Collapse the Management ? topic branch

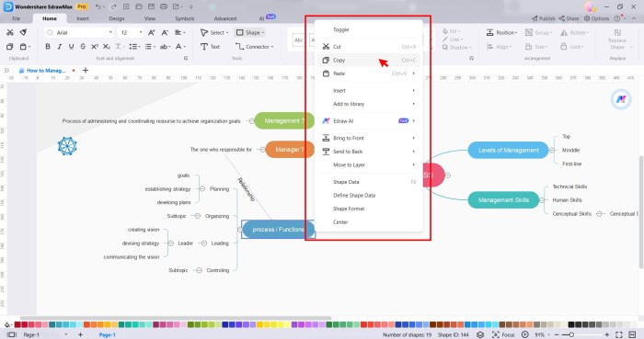tap(251, 121)
